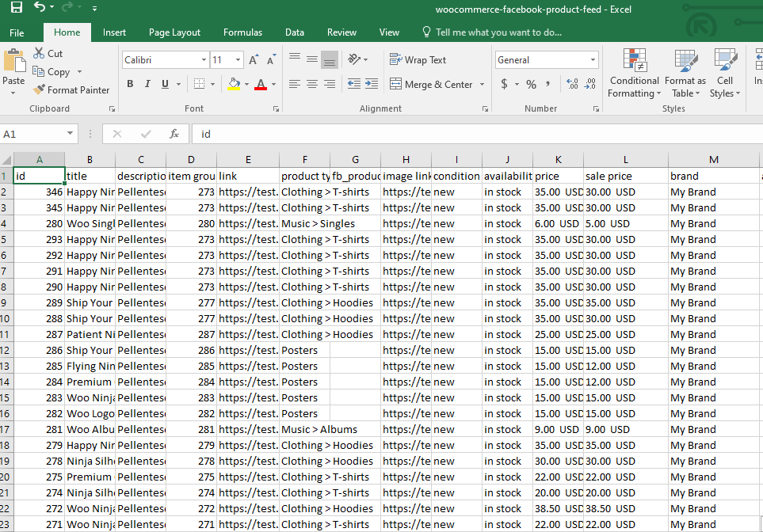
Task: Toggle Wrap Text for cells
Action: pos(418,60)
